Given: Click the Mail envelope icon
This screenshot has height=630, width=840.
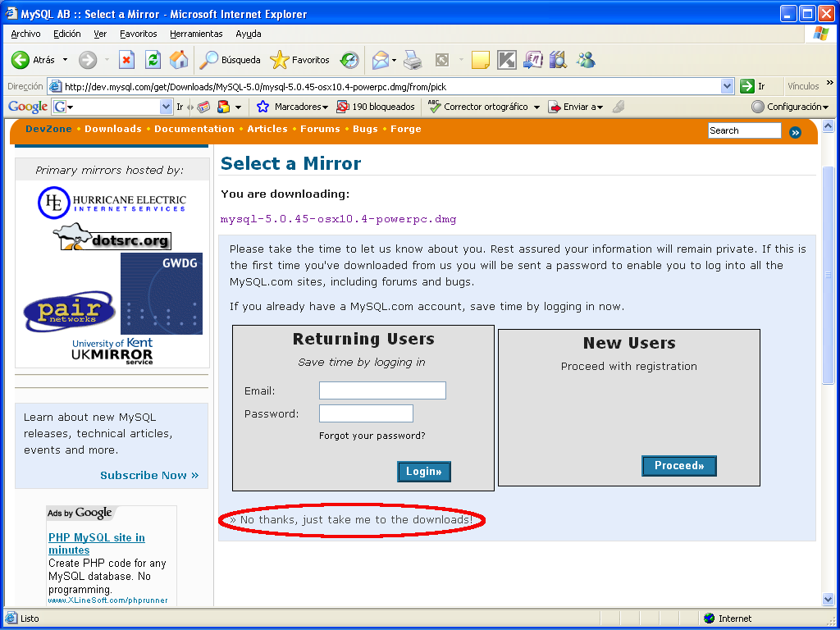Looking at the screenshot, I should (380, 60).
